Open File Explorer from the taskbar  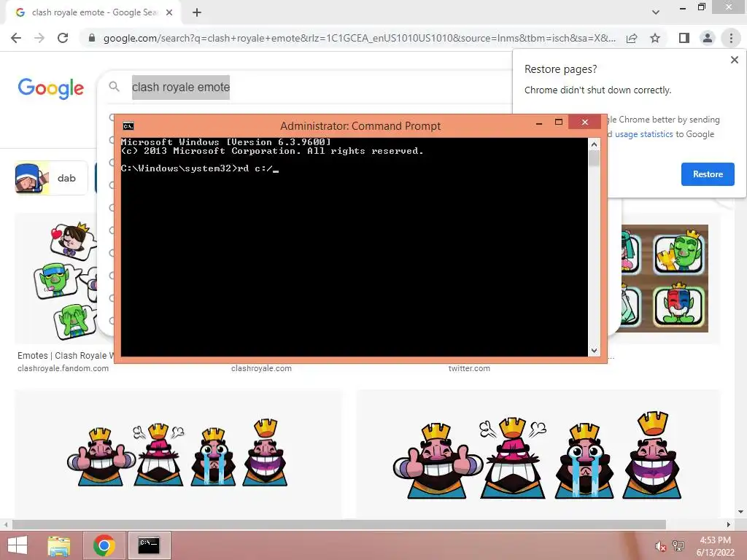click(59, 545)
